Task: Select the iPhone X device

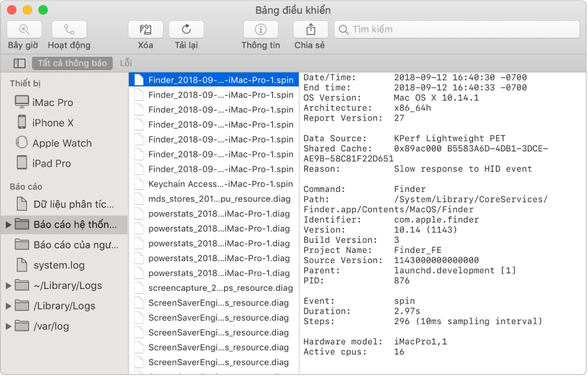Action: [x=64, y=122]
